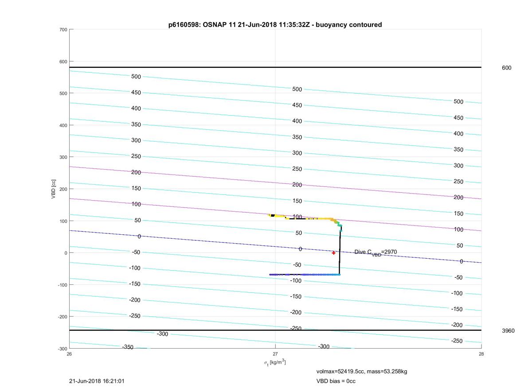Click the 'volmax=52419.5cc, mass=53.258kg' text
Viewport: 532px width, 392px height.
click(361, 371)
